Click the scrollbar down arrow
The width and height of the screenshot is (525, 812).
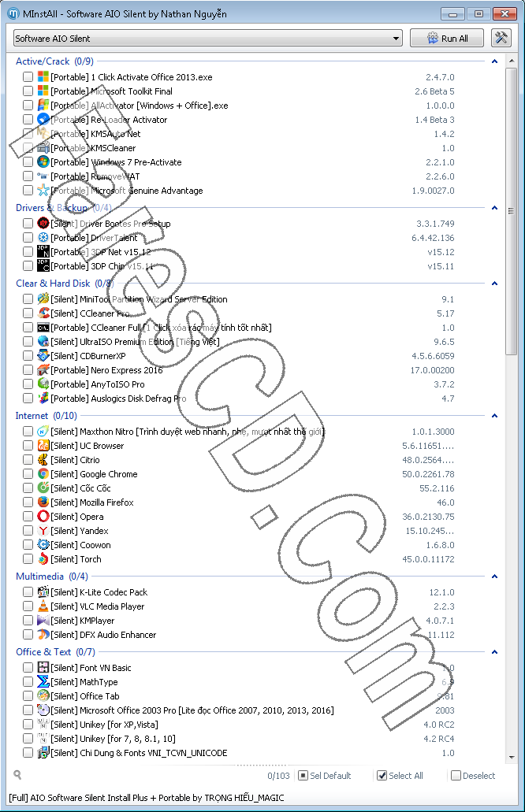click(511, 757)
